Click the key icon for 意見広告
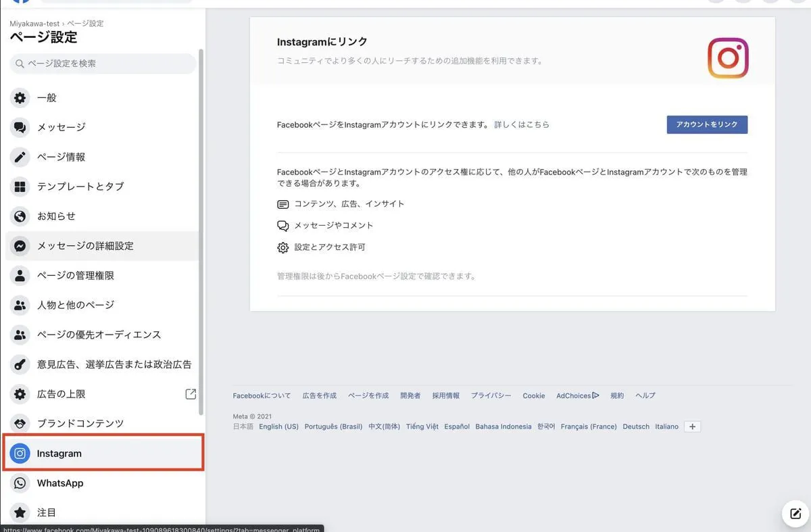The height and width of the screenshot is (532, 811). [x=20, y=364]
